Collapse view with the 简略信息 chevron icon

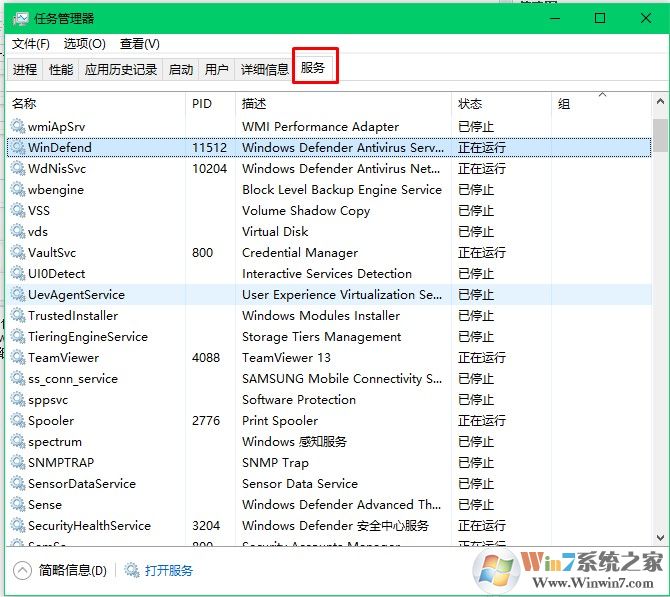[22, 570]
